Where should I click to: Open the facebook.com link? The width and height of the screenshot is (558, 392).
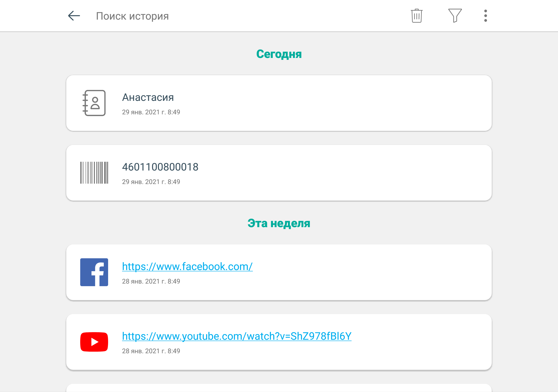click(187, 266)
